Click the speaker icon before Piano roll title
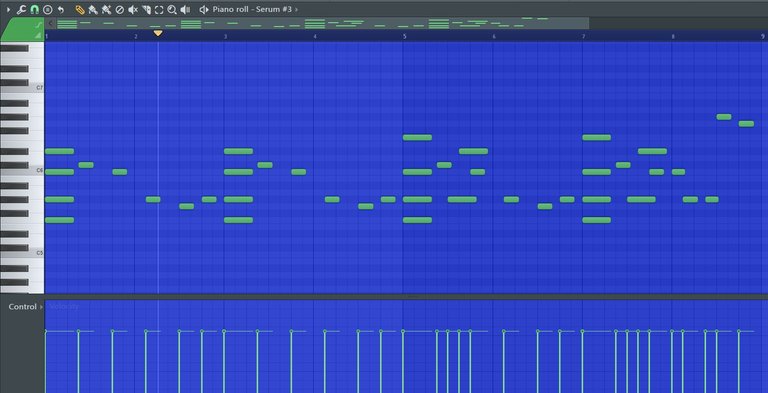Screen dimensions: 768x393 pos(204,9)
